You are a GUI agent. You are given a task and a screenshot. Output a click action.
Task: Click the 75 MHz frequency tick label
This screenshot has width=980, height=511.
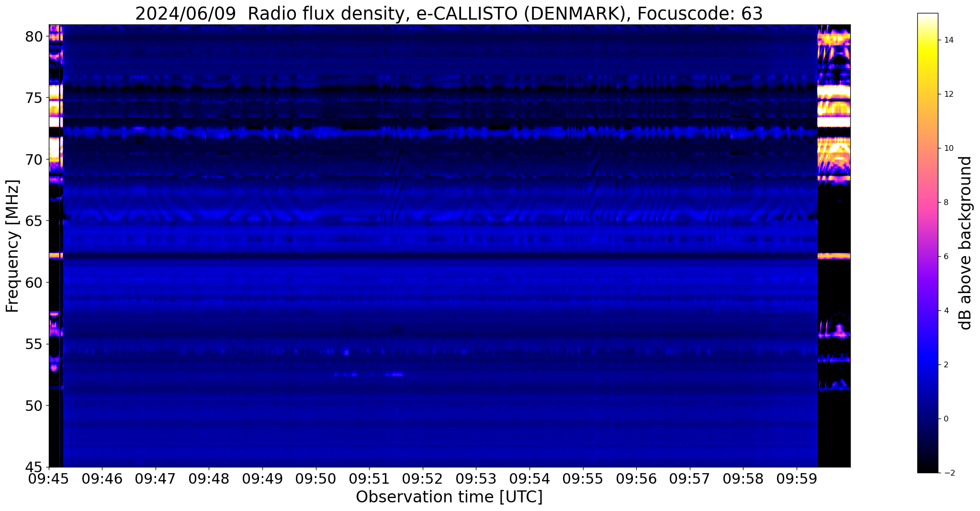point(34,98)
